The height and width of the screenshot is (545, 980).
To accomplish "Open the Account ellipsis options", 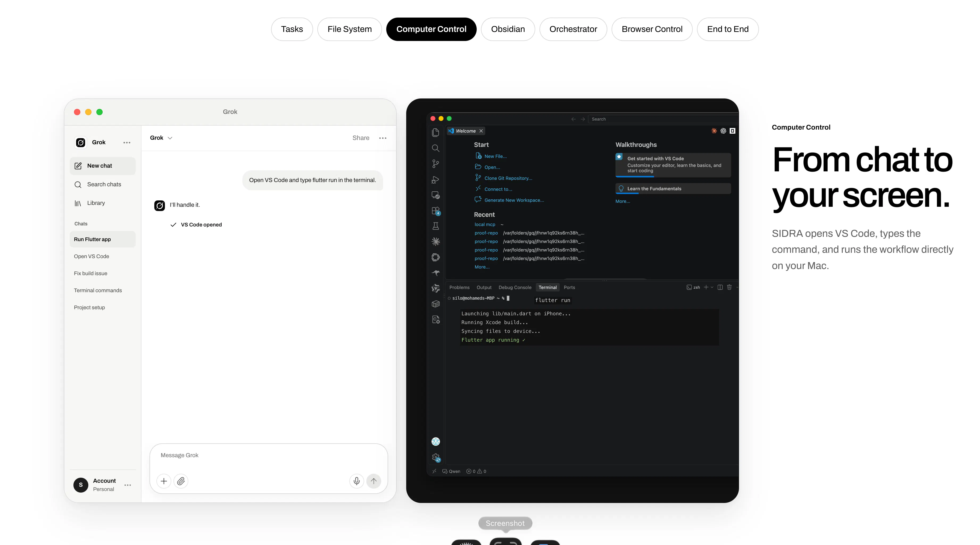I will (x=127, y=485).
